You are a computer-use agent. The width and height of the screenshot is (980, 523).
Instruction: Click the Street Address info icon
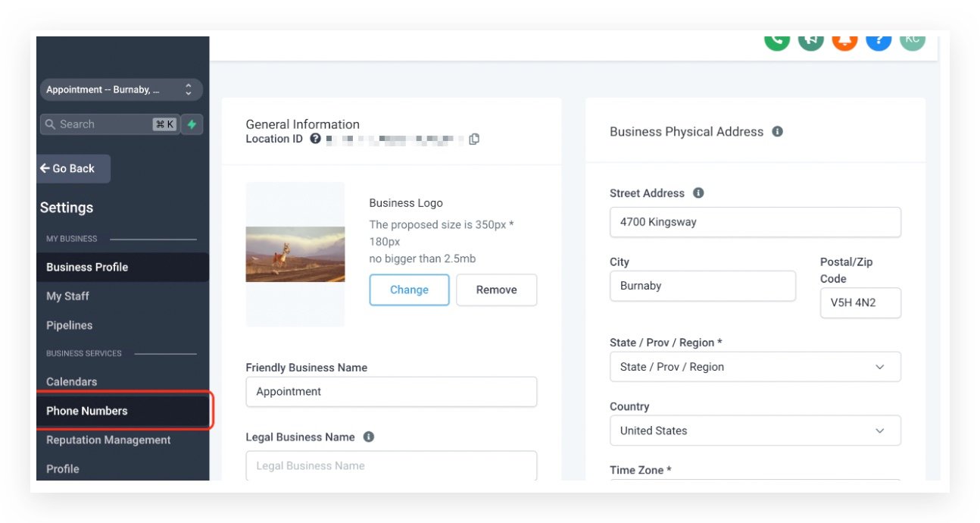pyautogui.click(x=698, y=193)
